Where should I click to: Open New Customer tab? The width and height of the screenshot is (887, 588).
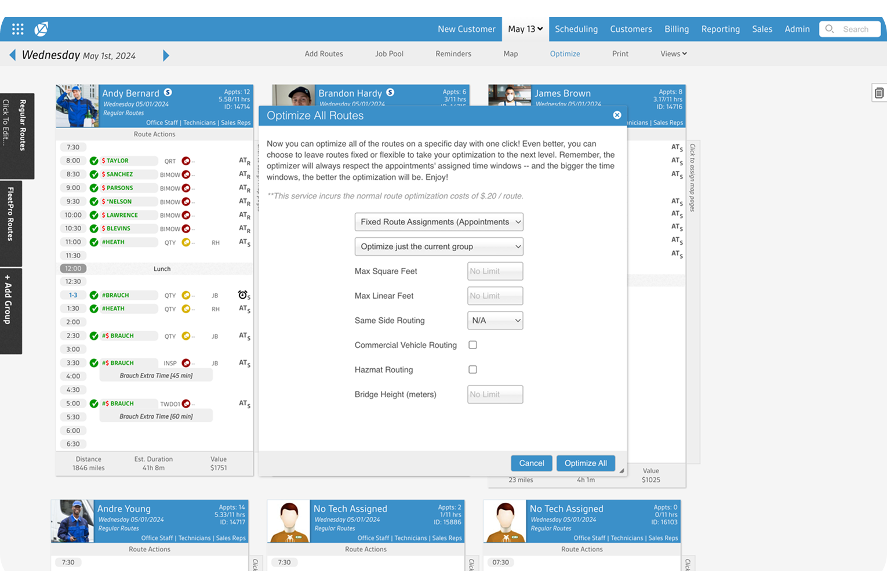pos(467,29)
